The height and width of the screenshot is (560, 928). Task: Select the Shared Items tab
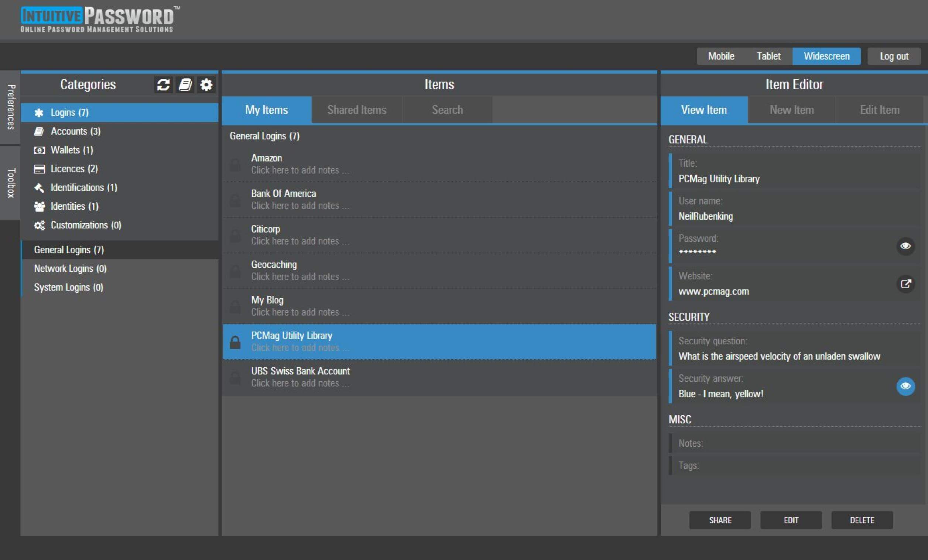coord(357,109)
